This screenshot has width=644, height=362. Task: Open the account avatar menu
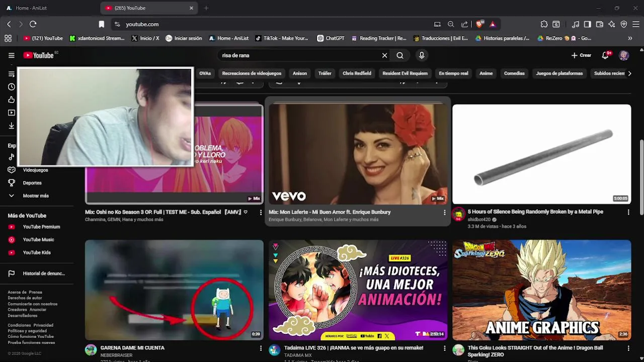(624, 55)
